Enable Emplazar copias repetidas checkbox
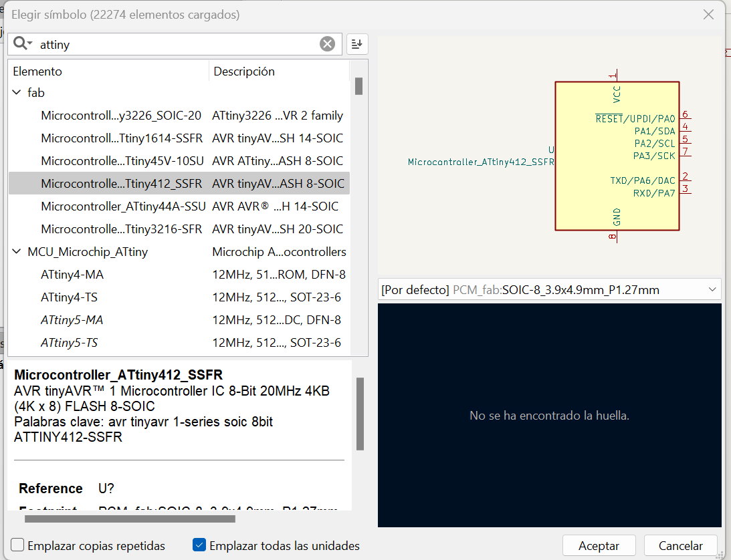Viewport: 731px width, 560px height. coord(17,545)
